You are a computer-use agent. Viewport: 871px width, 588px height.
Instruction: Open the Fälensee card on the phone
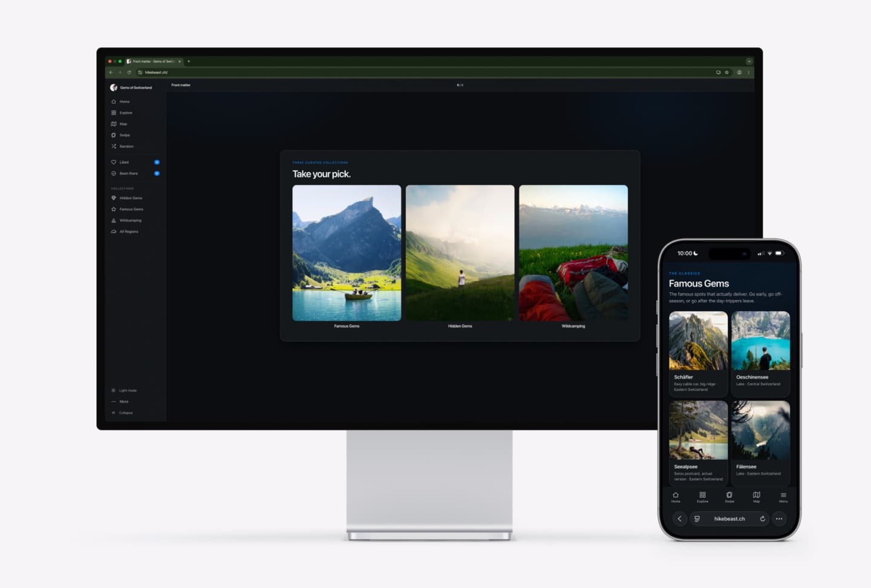coord(760,442)
